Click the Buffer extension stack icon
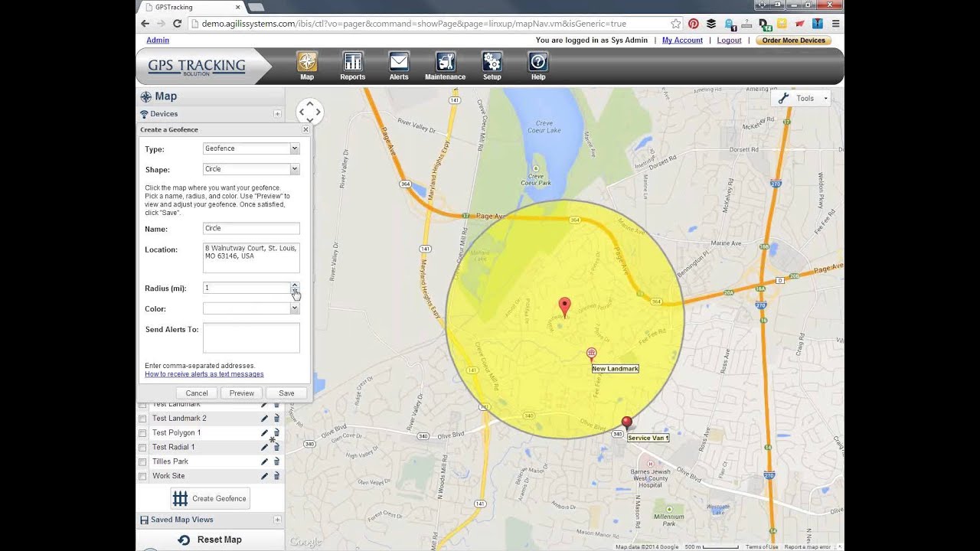 [x=711, y=24]
